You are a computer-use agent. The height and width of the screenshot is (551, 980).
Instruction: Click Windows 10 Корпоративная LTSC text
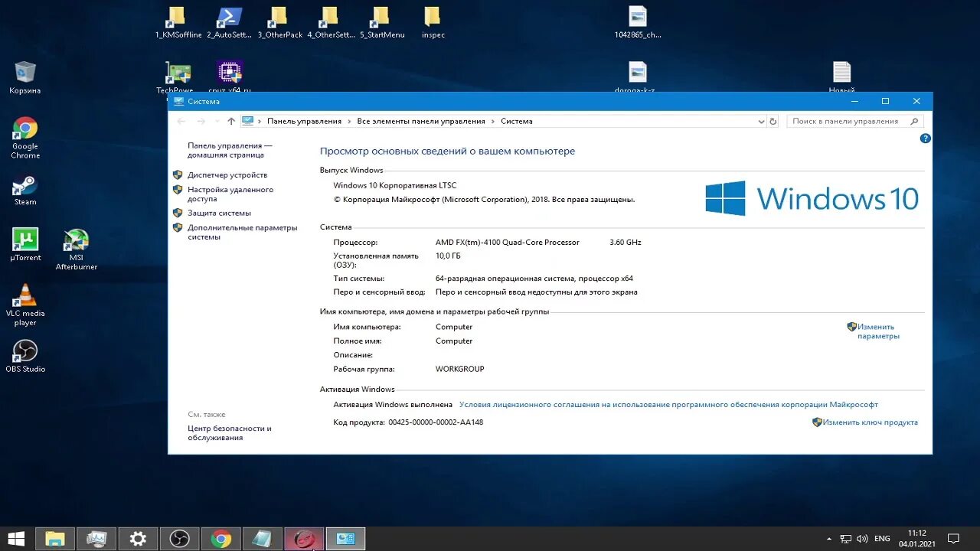click(395, 186)
